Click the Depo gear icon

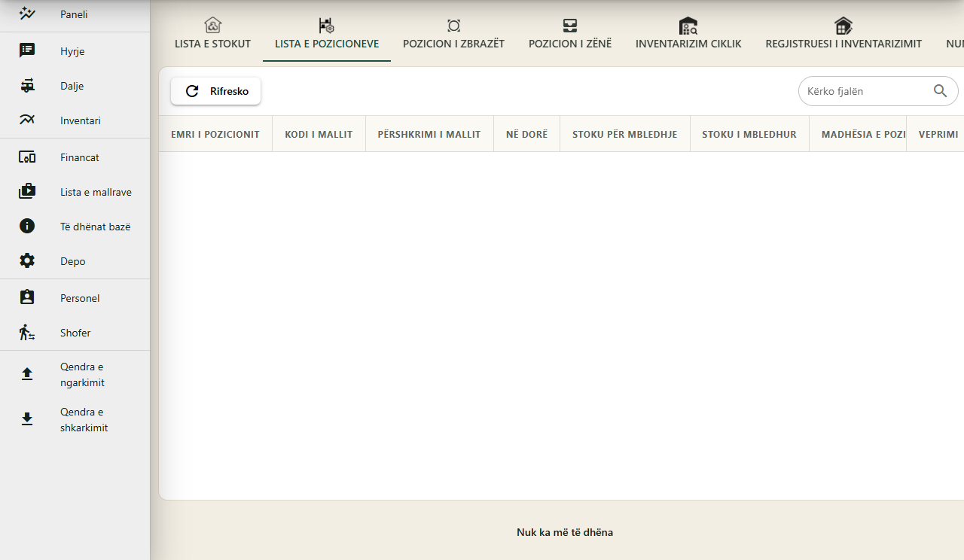click(27, 260)
